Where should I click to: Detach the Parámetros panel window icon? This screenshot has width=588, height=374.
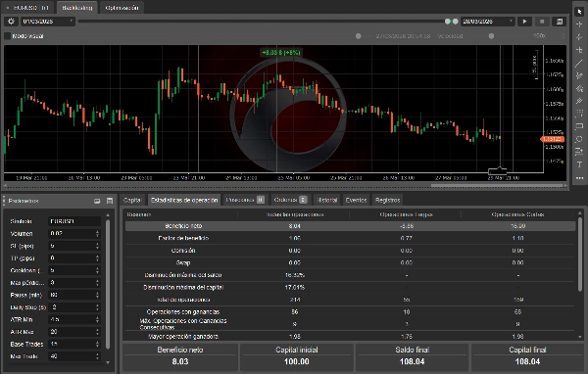click(97, 201)
